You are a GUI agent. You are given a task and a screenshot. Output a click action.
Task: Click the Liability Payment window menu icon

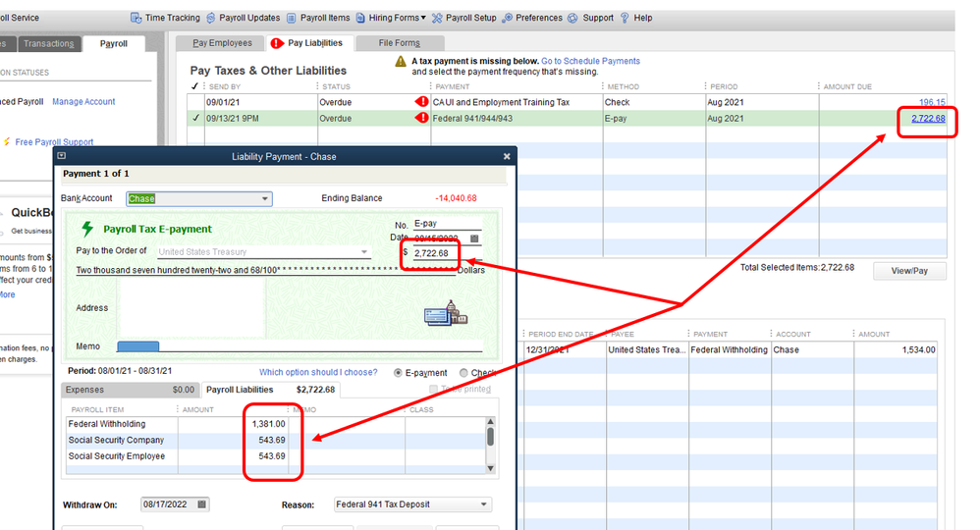[x=61, y=156]
